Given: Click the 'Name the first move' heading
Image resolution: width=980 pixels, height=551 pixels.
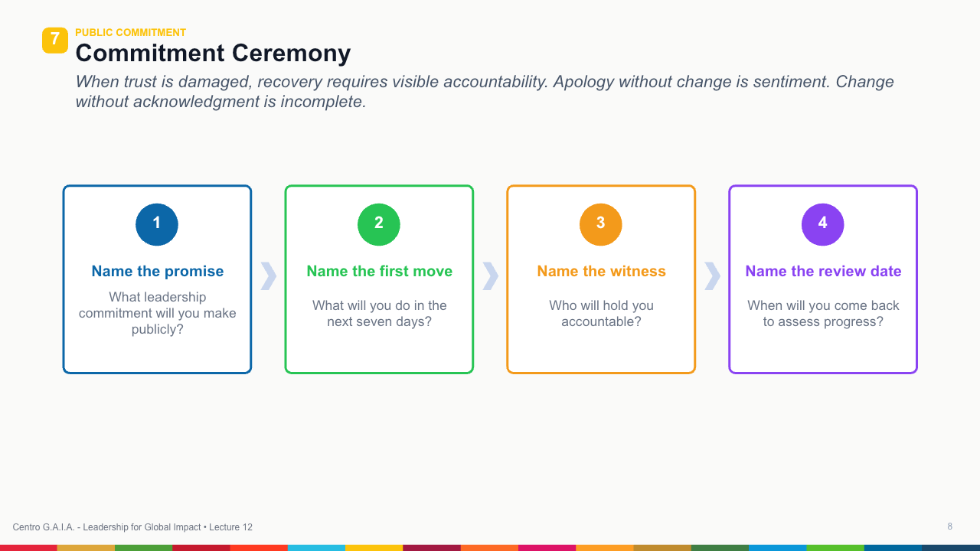Looking at the screenshot, I should (380, 271).
